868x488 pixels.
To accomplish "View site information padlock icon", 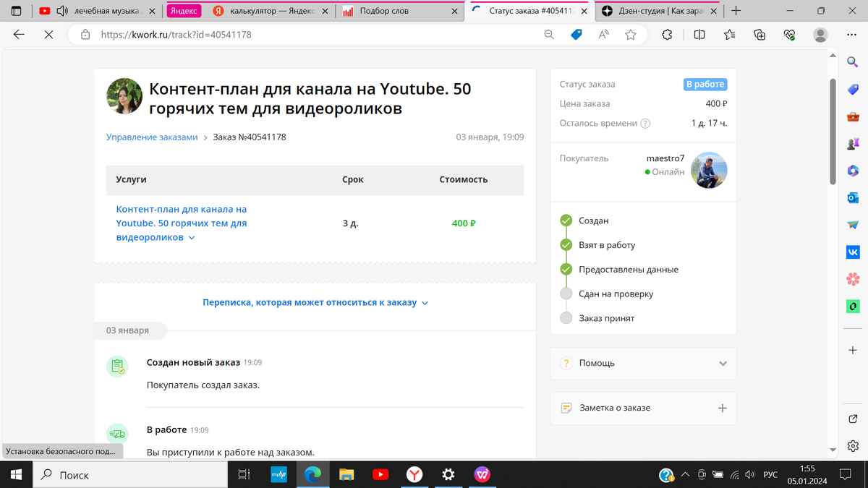I will coord(85,34).
